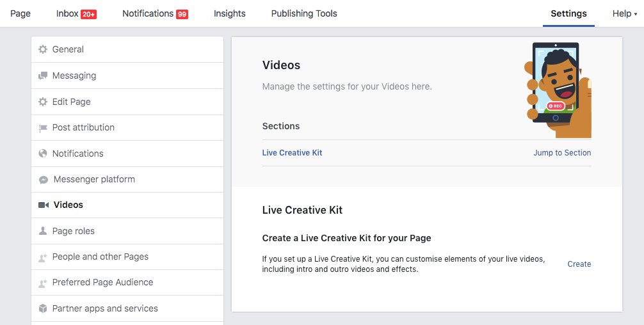Click the globe icon beside Notifications in sidebar
This screenshot has width=644, height=325.
[43, 154]
